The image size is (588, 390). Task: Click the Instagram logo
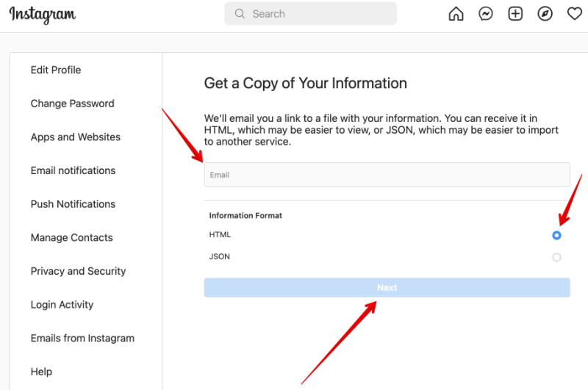point(43,15)
